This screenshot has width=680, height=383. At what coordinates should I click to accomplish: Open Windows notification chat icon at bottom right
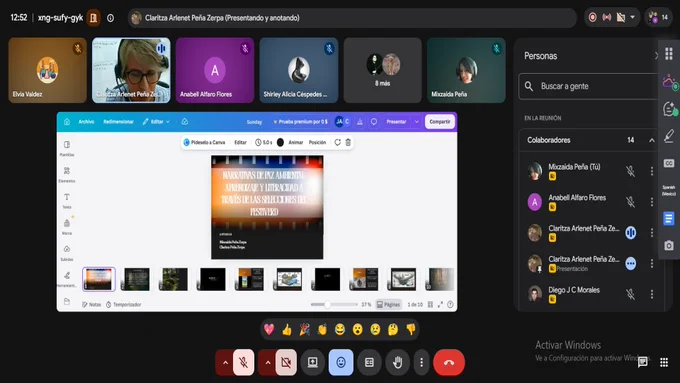(643, 362)
